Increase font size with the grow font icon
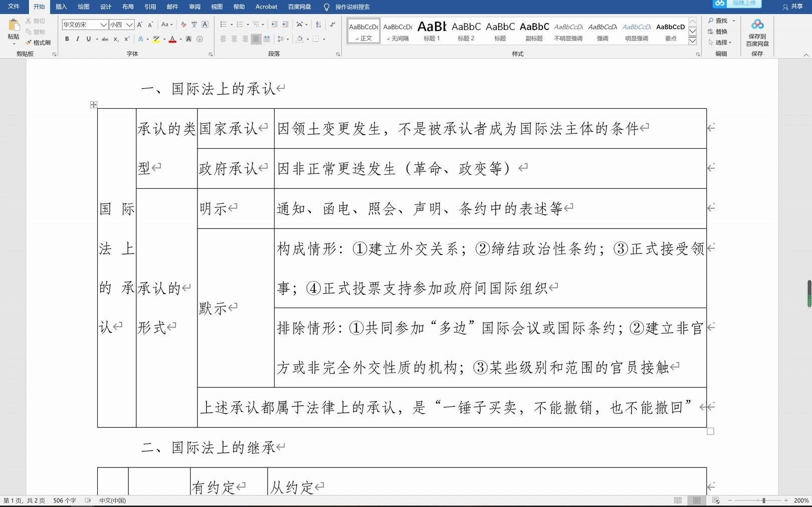This screenshot has width=812, height=507. point(140,25)
